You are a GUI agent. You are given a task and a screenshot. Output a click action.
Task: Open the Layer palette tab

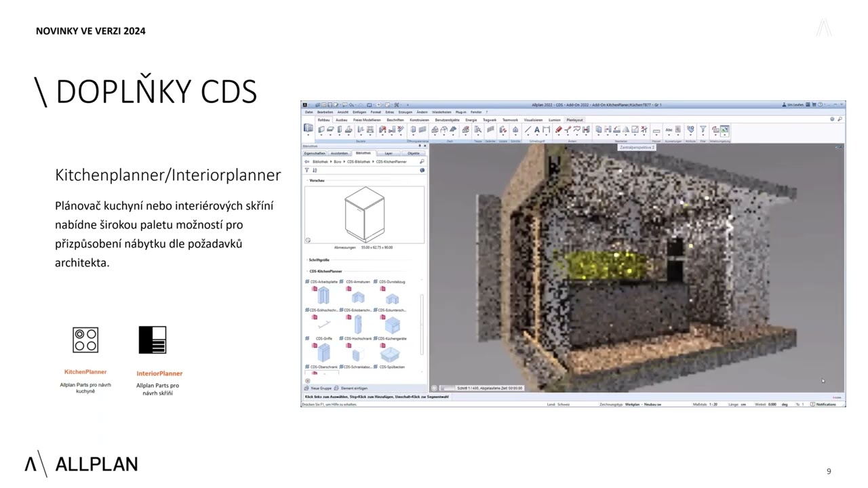(x=389, y=153)
